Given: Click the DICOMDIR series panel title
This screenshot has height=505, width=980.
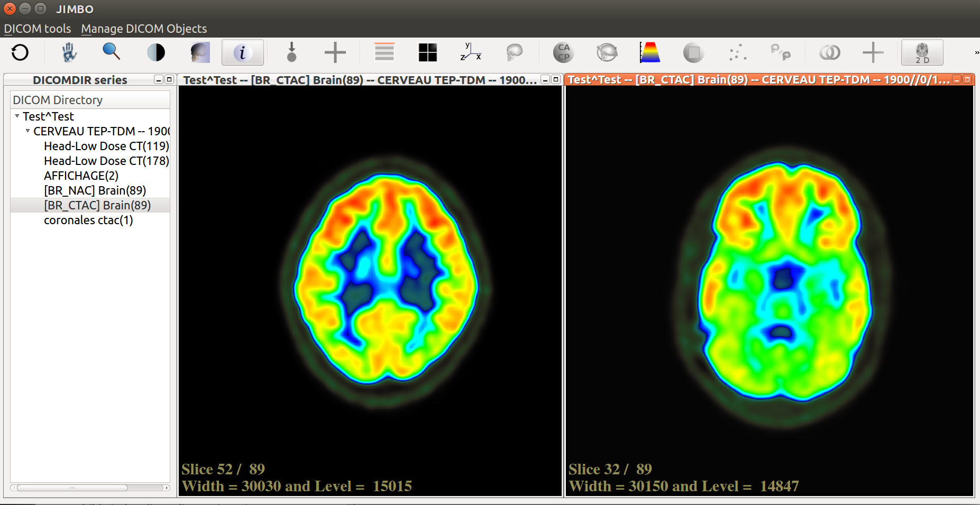Looking at the screenshot, I should coord(80,80).
